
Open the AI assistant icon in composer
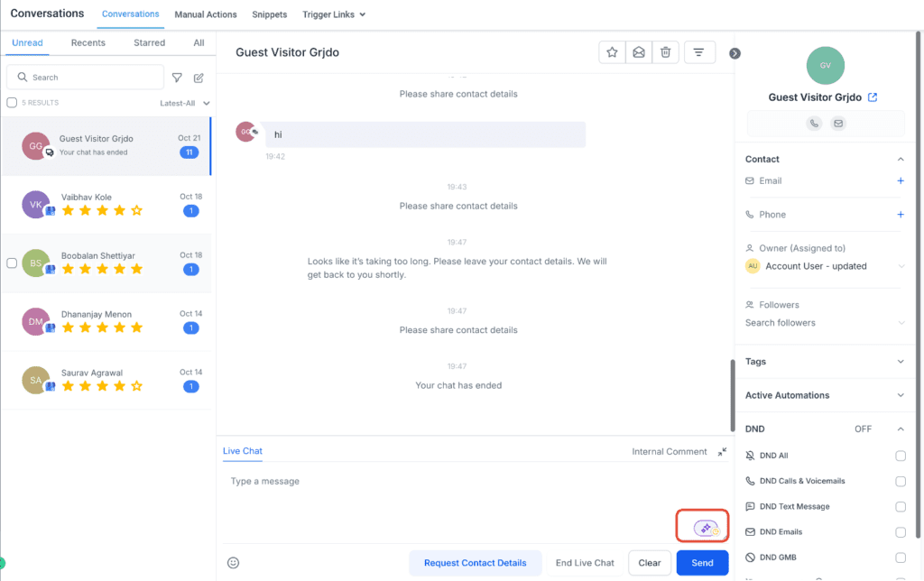tap(702, 524)
